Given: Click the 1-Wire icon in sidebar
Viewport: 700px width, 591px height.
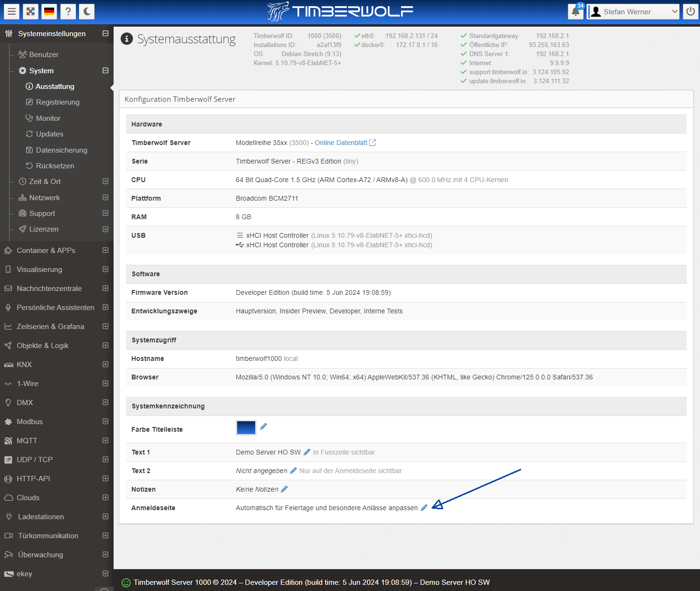Looking at the screenshot, I should click(8, 384).
